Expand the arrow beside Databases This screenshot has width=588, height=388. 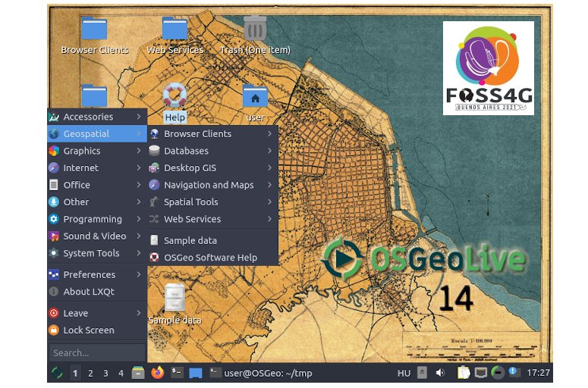(269, 151)
